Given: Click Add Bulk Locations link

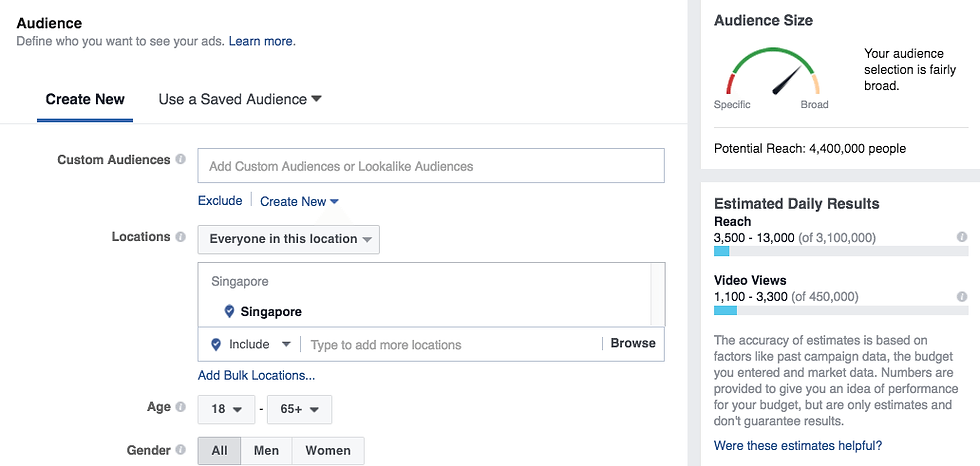Looking at the screenshot, I should pos(256,376).
